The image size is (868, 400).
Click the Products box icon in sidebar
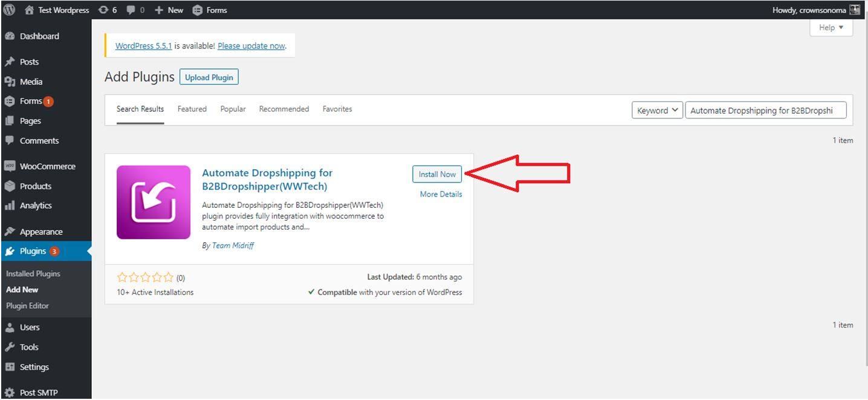coord(9,186)
